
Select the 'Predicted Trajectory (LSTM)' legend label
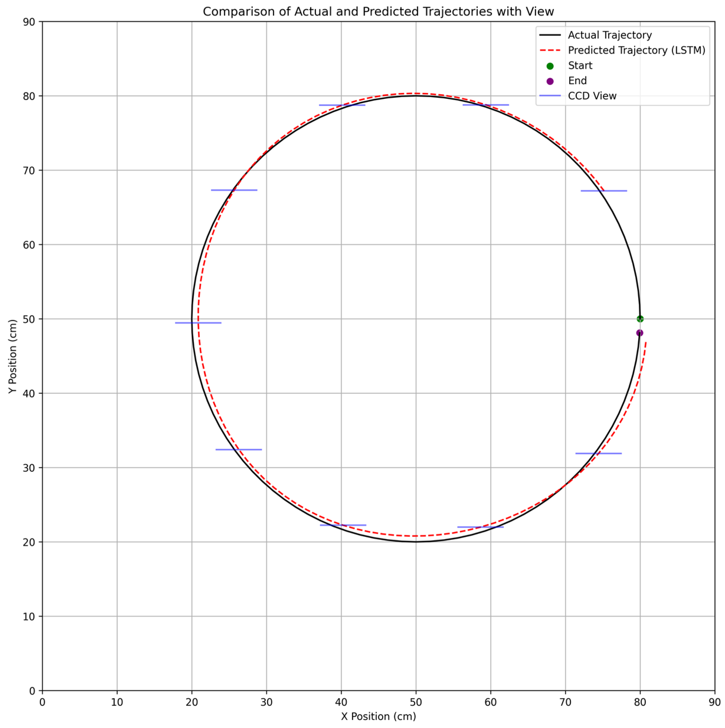pos(636,50)
